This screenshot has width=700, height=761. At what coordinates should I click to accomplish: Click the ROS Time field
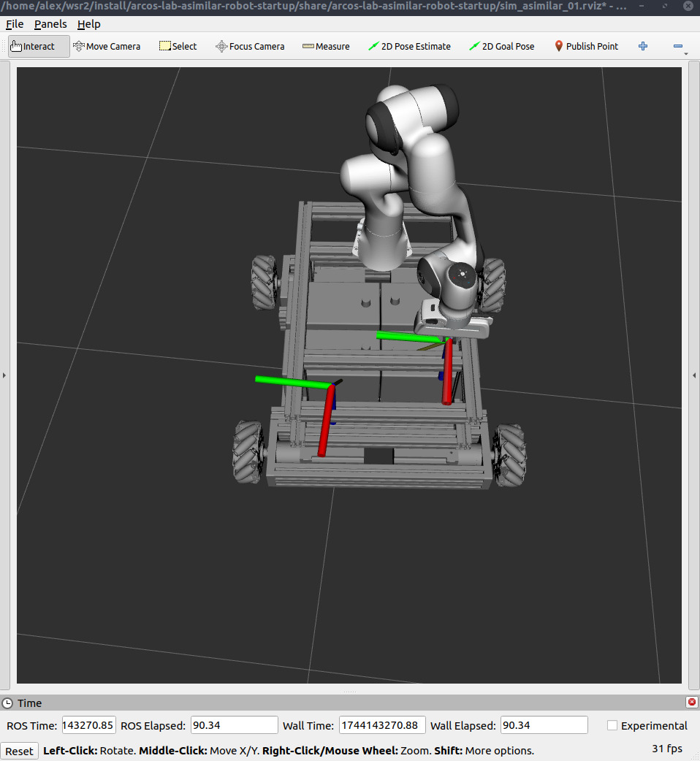pos(88,725)
